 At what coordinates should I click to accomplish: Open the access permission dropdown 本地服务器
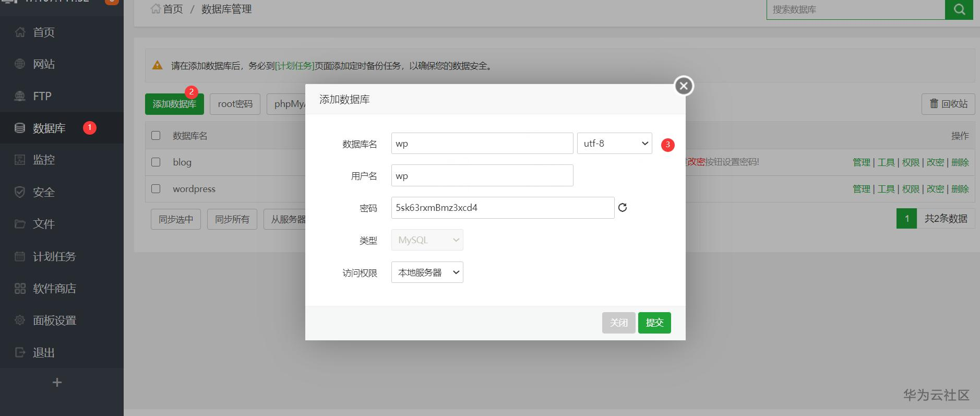tap(427, 272)
